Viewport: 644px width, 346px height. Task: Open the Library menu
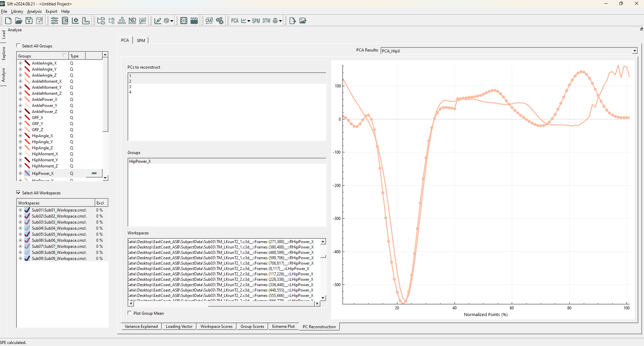coord(17,11)
